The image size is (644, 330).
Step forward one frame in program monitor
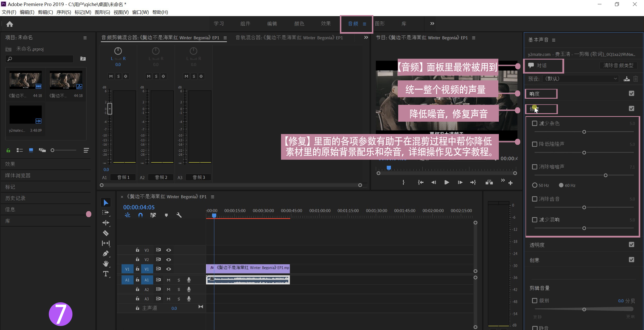[x=460, y=182]
